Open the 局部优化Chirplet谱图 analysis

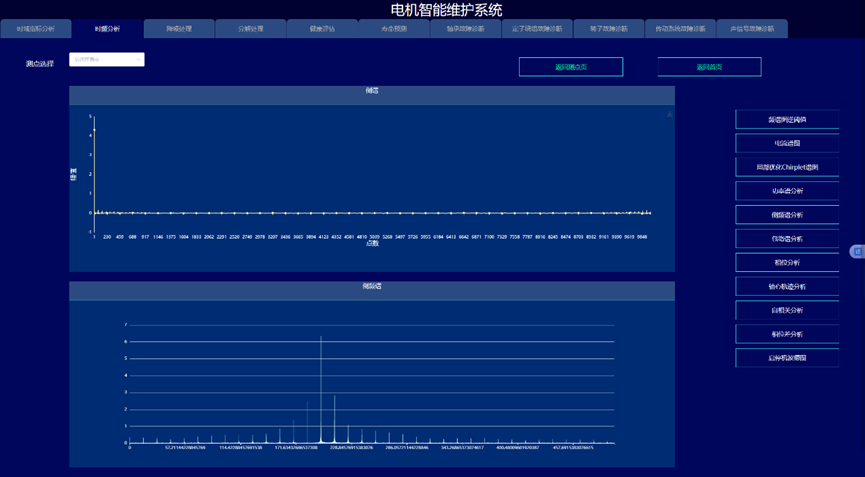(x=787, y=167)
